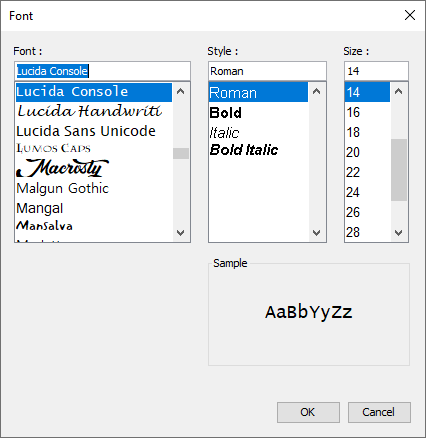Click the Font name input field
The image size is (426, 438).
pyautogui.click(x=102, y=71)
